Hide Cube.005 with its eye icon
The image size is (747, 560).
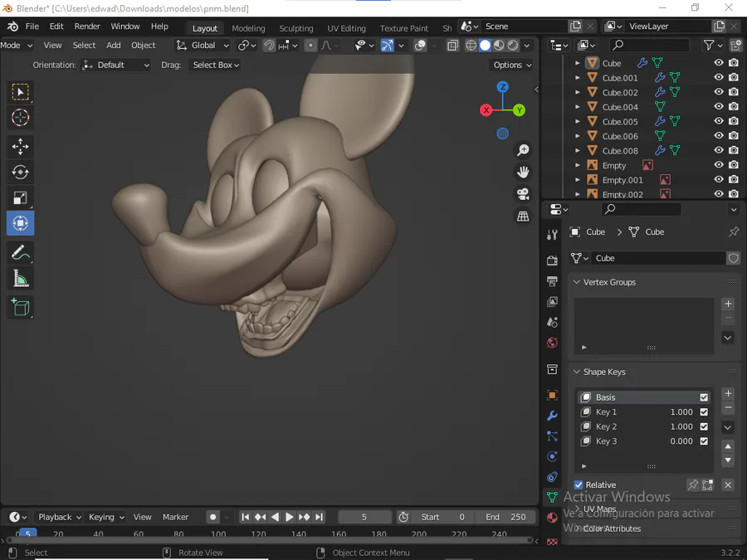[x=719, y=121]
